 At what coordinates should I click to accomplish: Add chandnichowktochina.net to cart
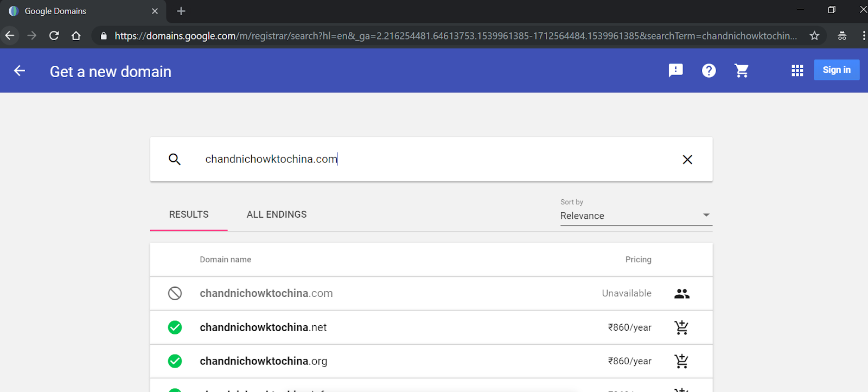[681, 327]
